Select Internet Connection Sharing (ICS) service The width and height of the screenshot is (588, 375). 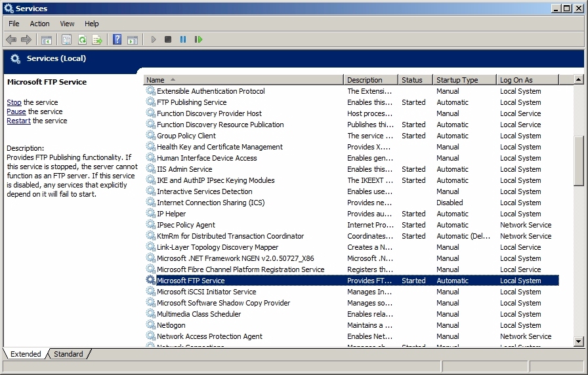[211, 203]
